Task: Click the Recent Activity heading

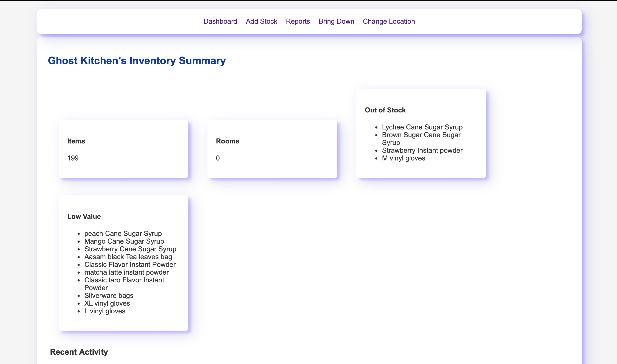Action: click(79, 352)
